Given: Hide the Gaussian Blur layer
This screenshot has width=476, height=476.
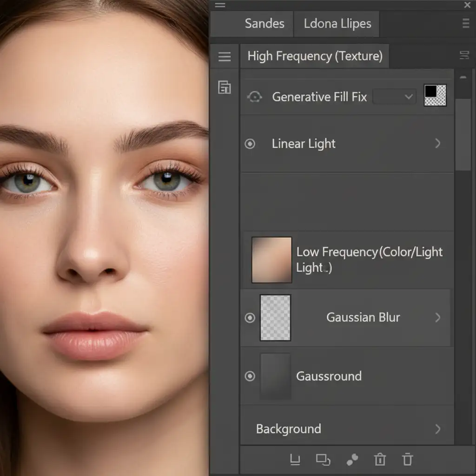Looking at the screenshot, I should point(250,317).
